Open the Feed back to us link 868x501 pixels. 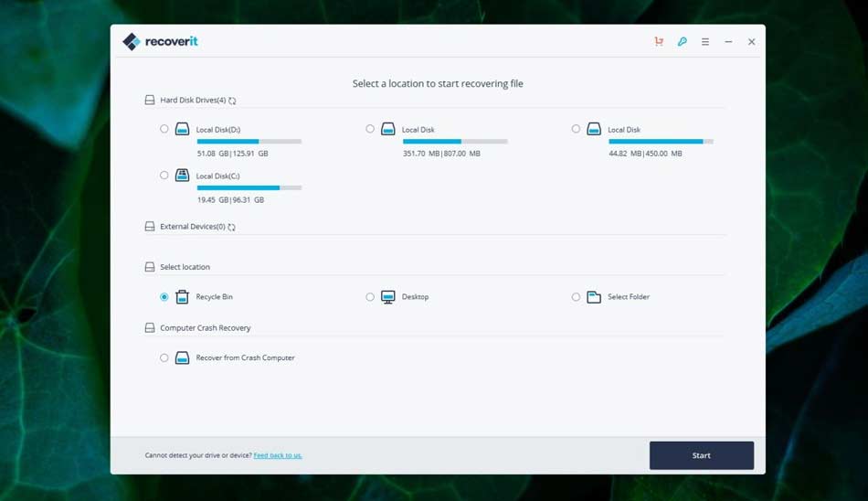pyautogui.click(x=278, y=455)
